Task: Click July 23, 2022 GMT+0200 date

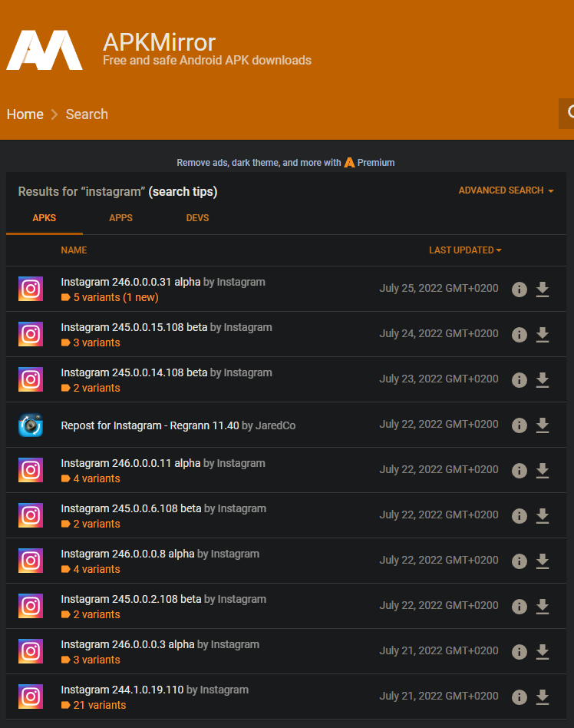Action: [439, 379]
